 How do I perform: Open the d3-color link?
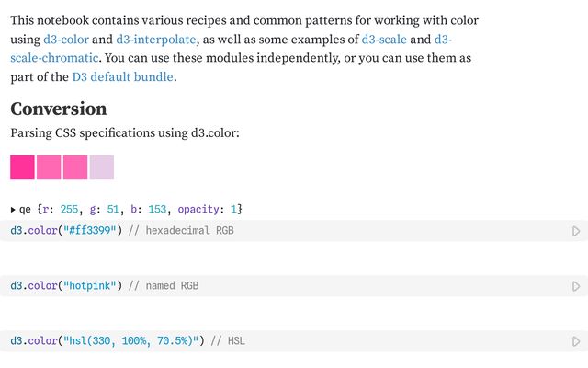tap(66, 40)
